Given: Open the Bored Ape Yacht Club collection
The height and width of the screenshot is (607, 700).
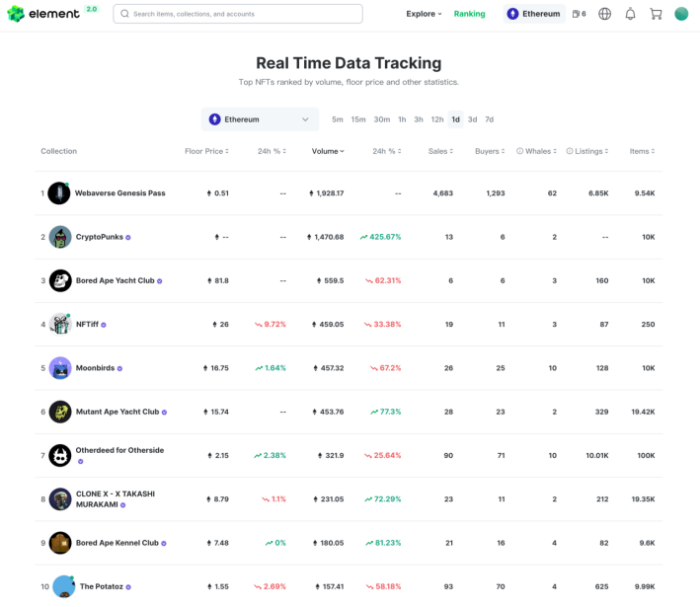Looking at the screenshot, I should click(x=115, y=280).
